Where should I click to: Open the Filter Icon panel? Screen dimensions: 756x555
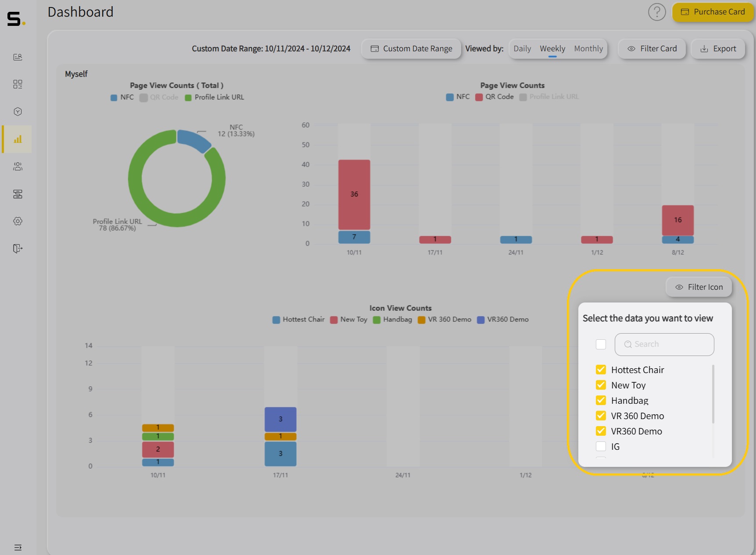pyautogui.click(x=699, y=287)
